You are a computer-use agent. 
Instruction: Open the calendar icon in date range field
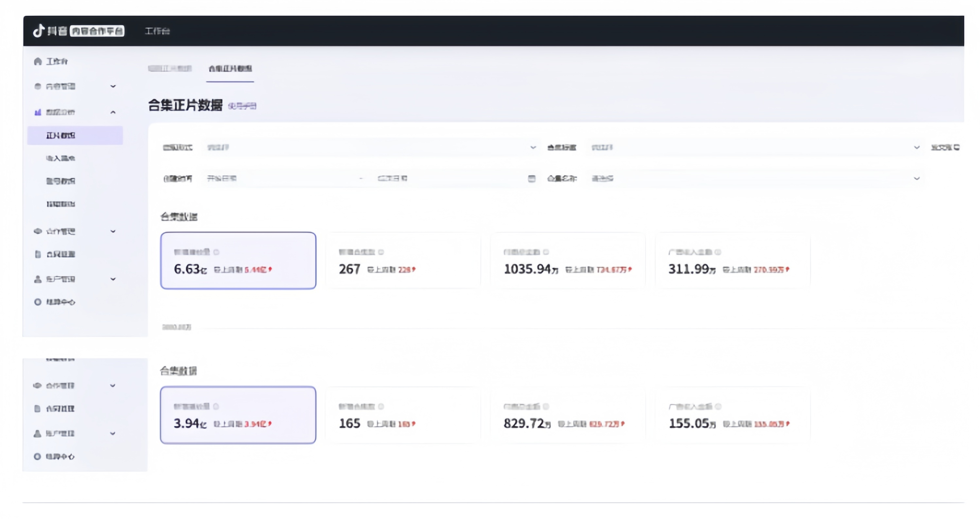[531, 179]
